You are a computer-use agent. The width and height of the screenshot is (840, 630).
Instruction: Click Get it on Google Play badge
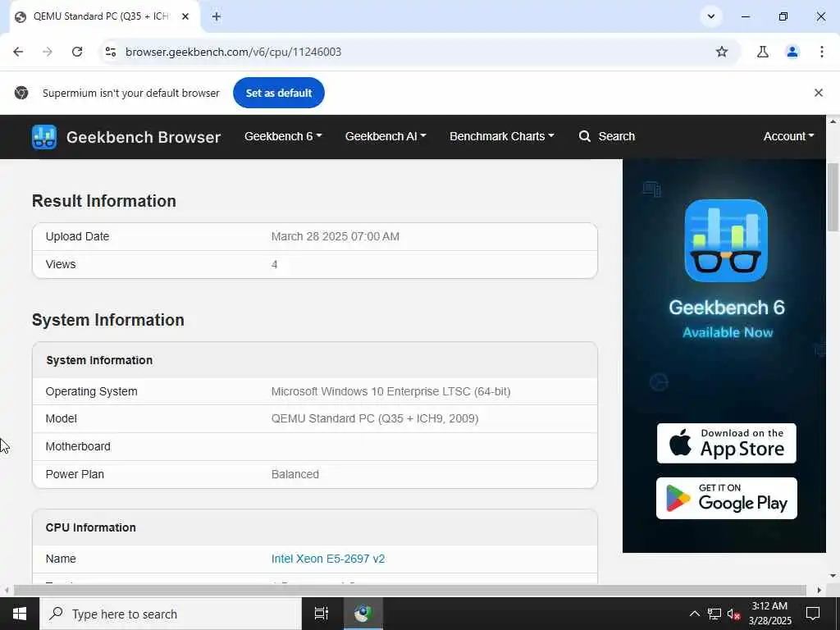[x=727, y=498]
